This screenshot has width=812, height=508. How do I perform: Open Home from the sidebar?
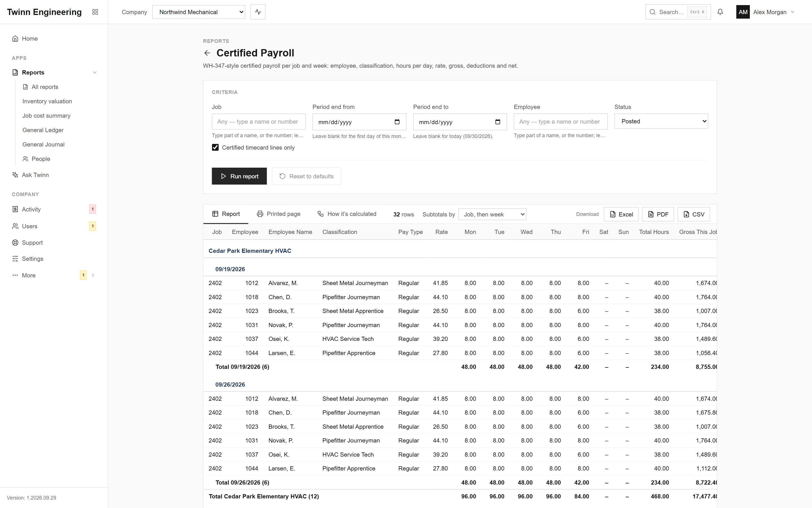(x=54, y=39)
